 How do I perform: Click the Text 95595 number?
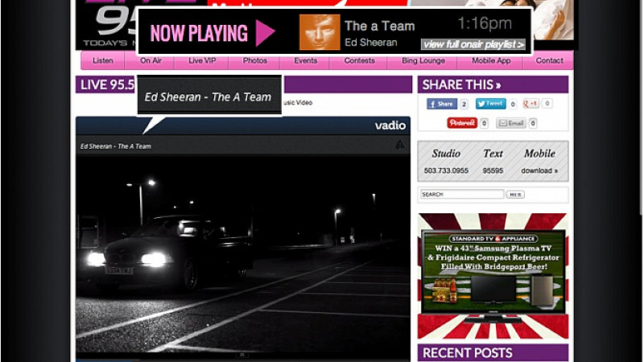(493, 171)
